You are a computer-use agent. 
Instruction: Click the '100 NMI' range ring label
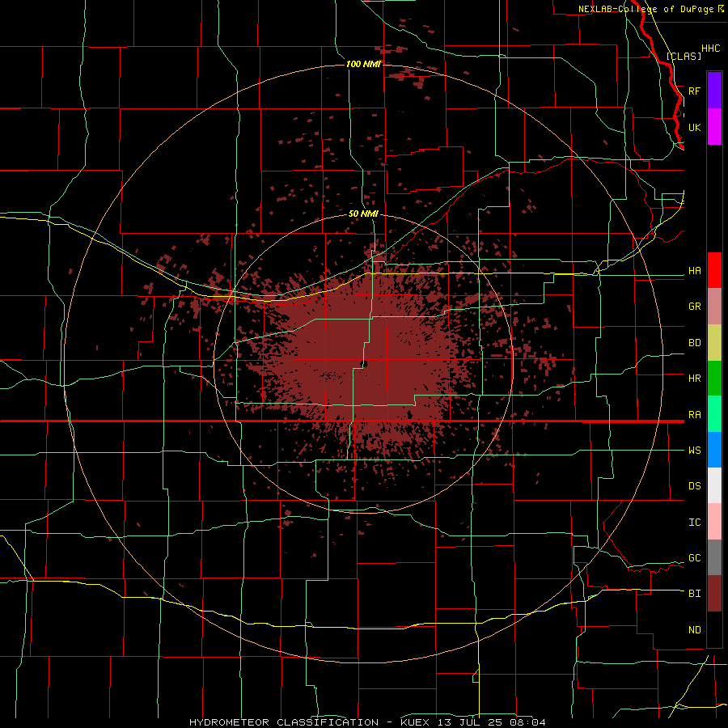pyautogui.click(x=363, y=64)
